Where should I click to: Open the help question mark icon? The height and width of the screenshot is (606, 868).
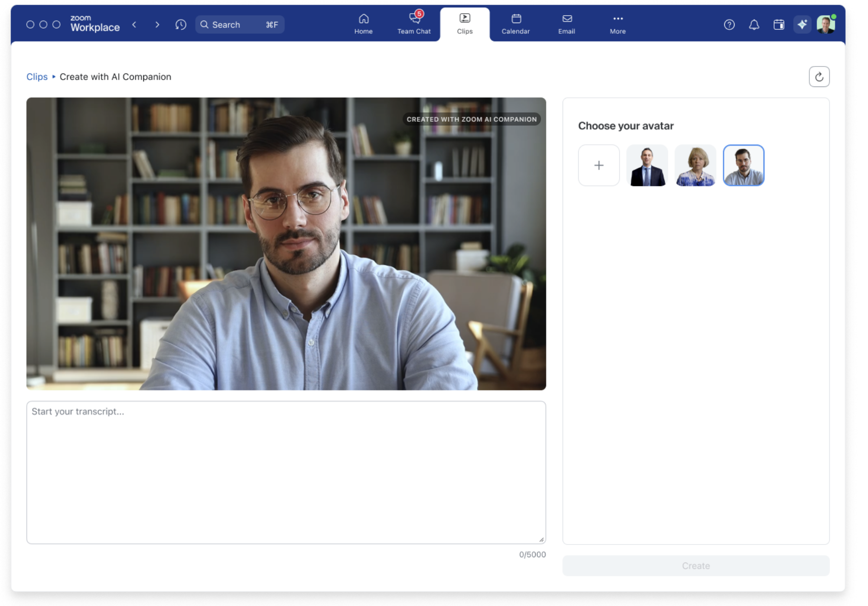pos(729,24)
